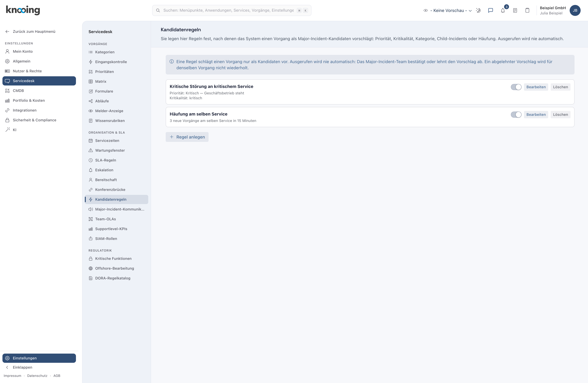Open Mein Konto in settings
Viewport: 588px width, 383px height.
39,51
